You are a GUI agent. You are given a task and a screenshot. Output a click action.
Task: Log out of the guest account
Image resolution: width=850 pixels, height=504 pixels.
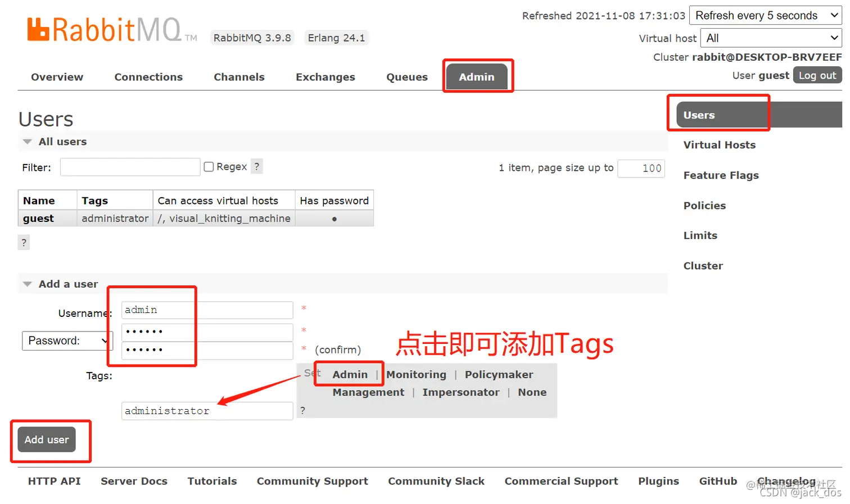tap(817, 75)
